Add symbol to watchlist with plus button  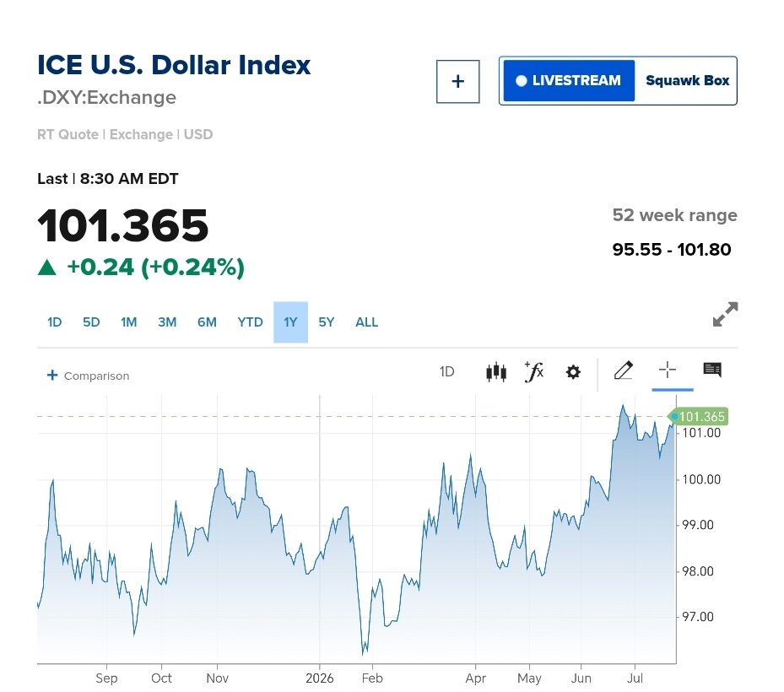point(457,82)
